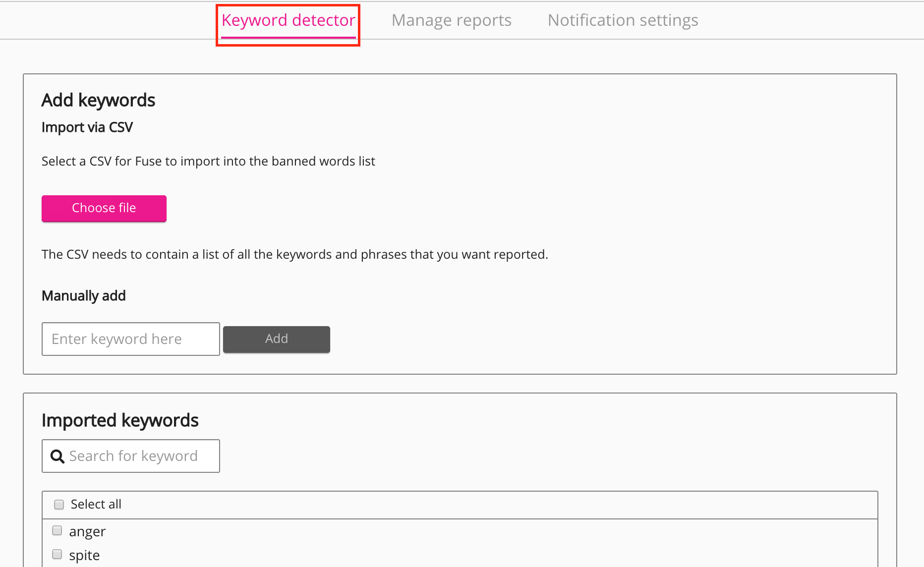Viewport: 924px width, 567px height.
Task: Switch to the Manage reports tab
Action: point(451,20)
